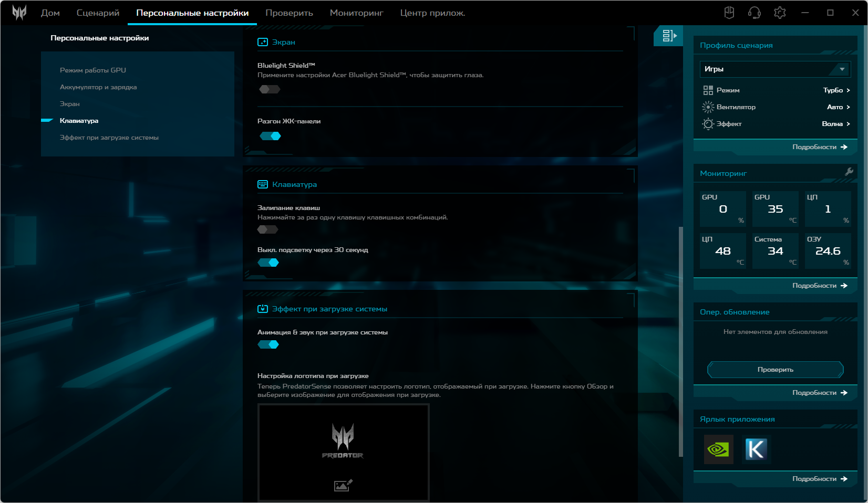Click the GPU usage 0% tile
868x503 pixels.
[x=723, y=209]
